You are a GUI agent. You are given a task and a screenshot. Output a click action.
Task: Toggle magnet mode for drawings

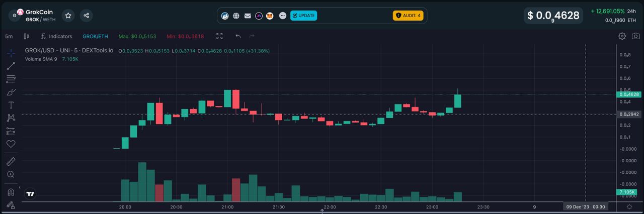[11, 192]
